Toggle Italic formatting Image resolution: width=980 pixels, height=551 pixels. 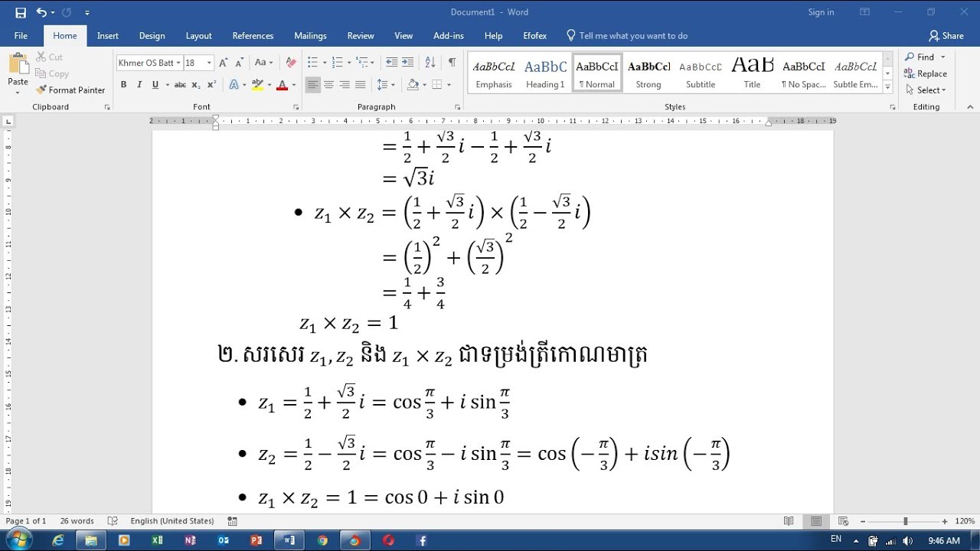pyautogui.click(x=139, y=85)
